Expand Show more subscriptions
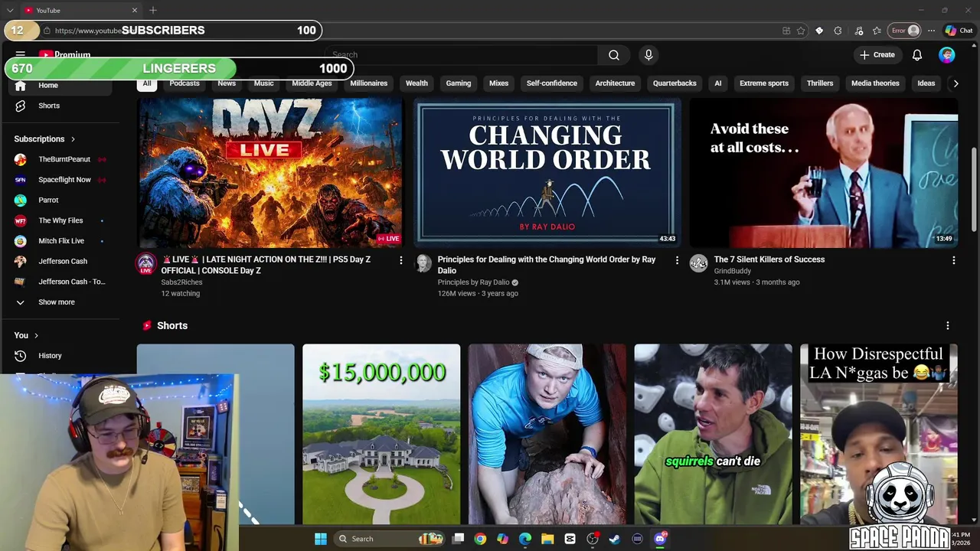980x551 pixels. (x=57, y=302)
